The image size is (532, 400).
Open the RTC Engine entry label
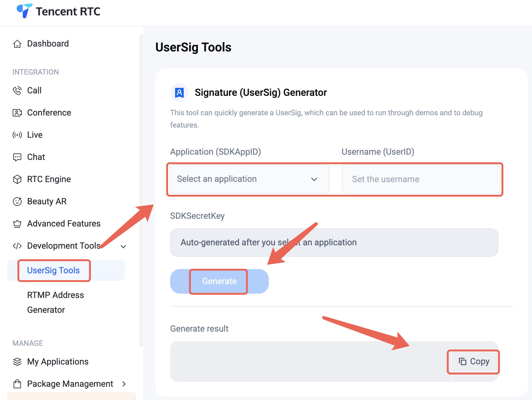[49, 179]
